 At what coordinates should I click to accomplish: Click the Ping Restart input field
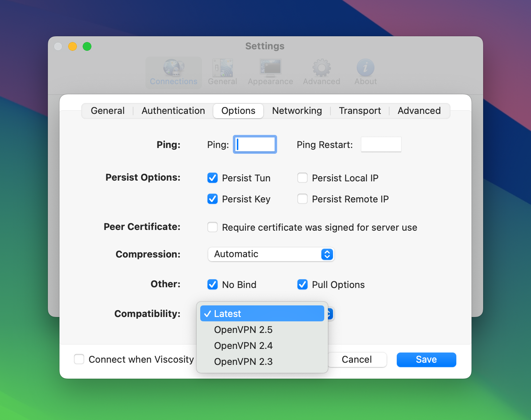click(x=381, y=145)
